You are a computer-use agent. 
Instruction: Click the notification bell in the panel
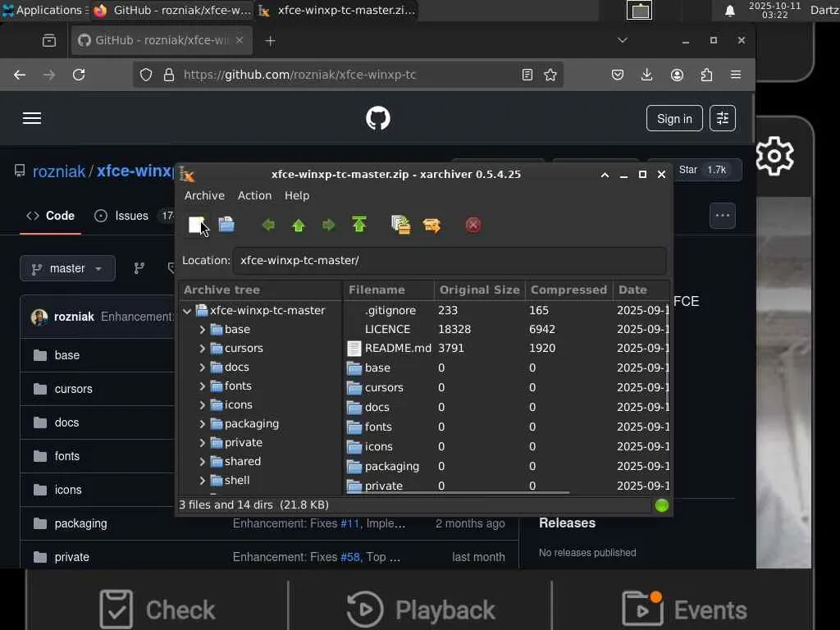[x=729, y=11]
